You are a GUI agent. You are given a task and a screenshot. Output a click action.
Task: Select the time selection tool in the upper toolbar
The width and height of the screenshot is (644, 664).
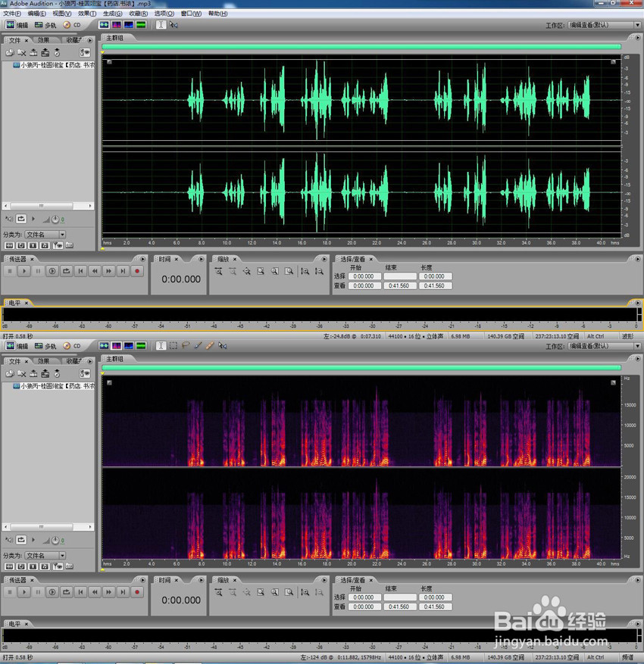pos(161,25)
